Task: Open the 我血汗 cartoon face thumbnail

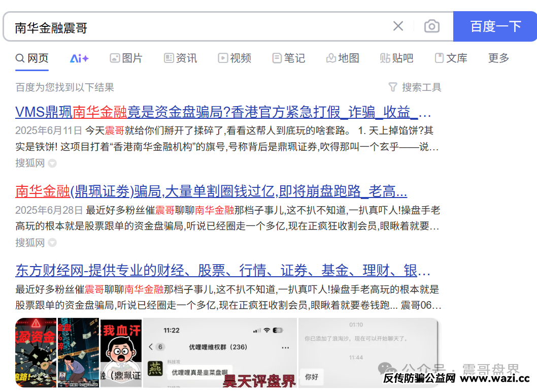Action: click(121, 352)
